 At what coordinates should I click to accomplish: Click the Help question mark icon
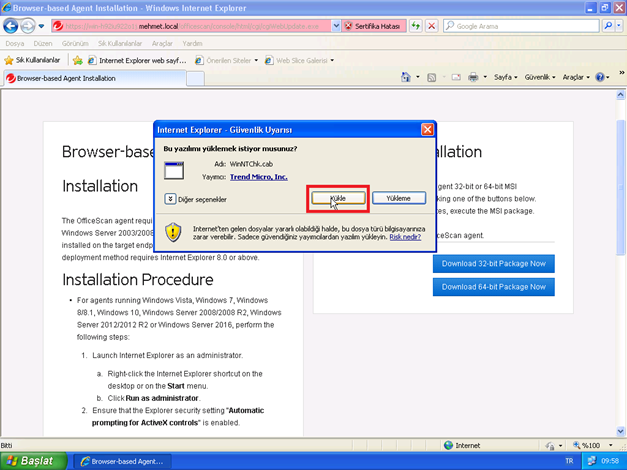600,77
